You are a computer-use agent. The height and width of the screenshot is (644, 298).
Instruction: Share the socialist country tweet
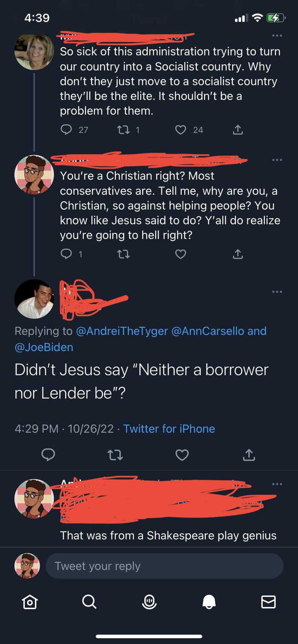(x=238, y=130)
